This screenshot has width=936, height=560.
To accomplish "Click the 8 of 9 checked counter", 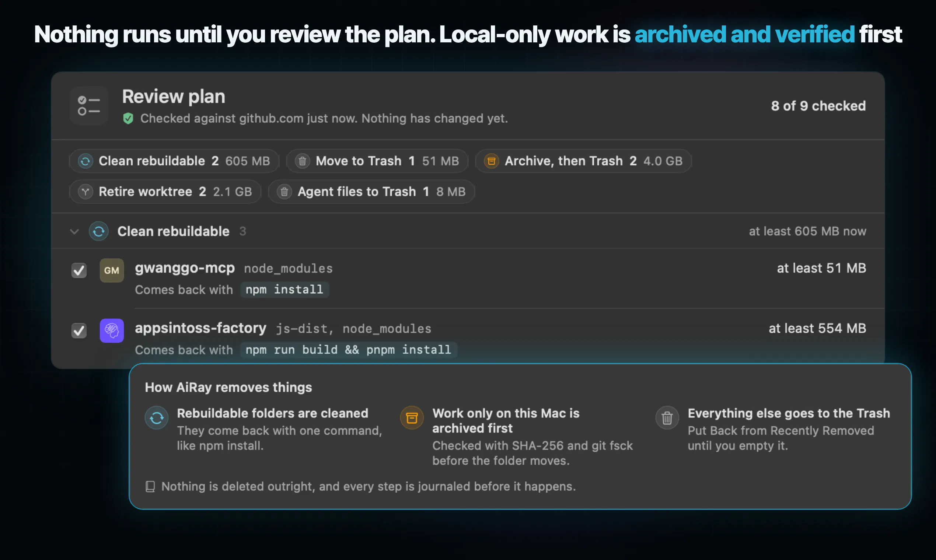I will point(818,106).
